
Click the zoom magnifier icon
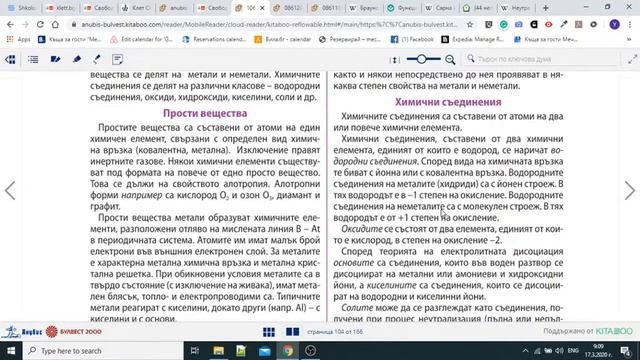click(x=450, y=60)
